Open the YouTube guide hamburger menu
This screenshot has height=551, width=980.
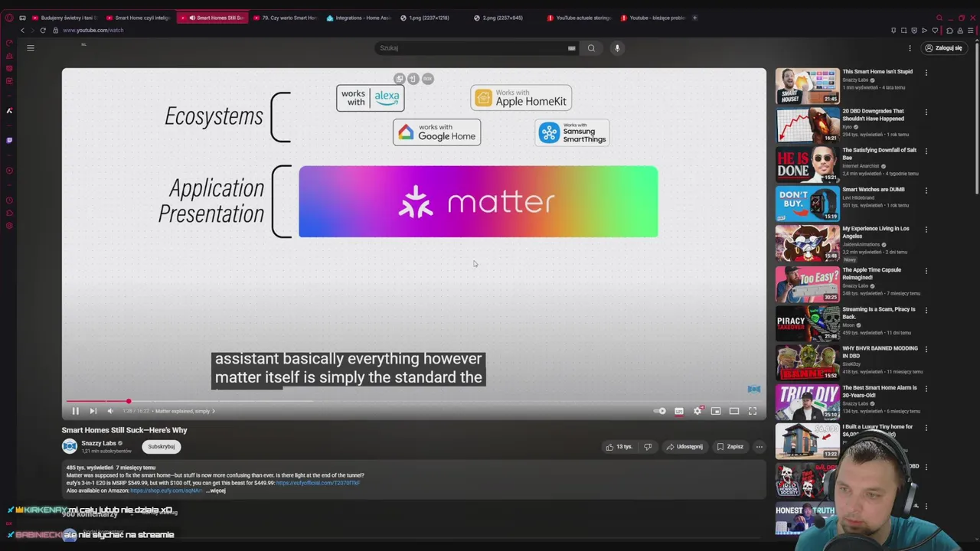[x=31, y=48]
